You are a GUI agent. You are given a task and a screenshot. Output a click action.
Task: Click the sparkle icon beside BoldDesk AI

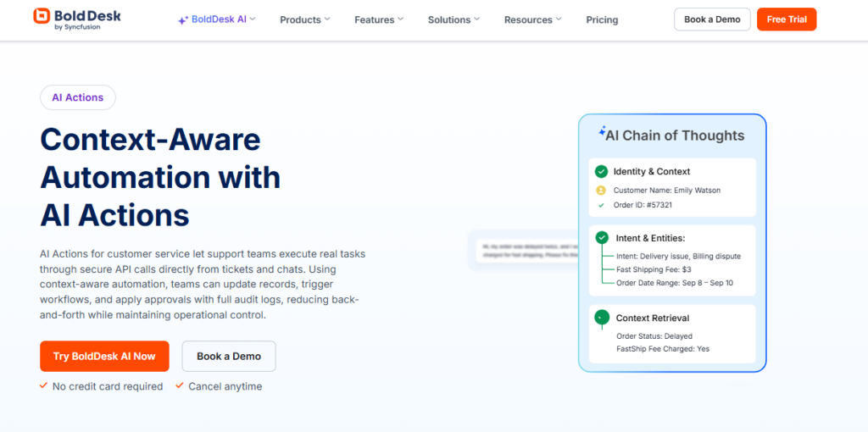(x=183, y=20)
